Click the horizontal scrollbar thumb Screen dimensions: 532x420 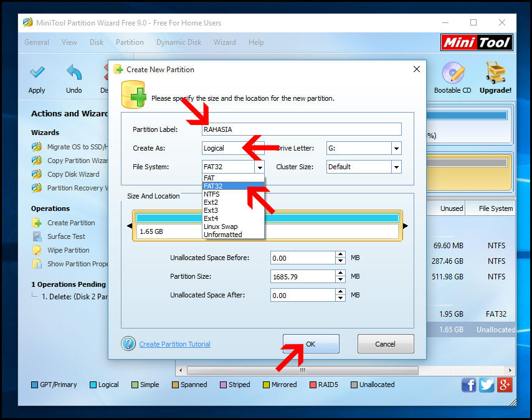coord(303,370)
